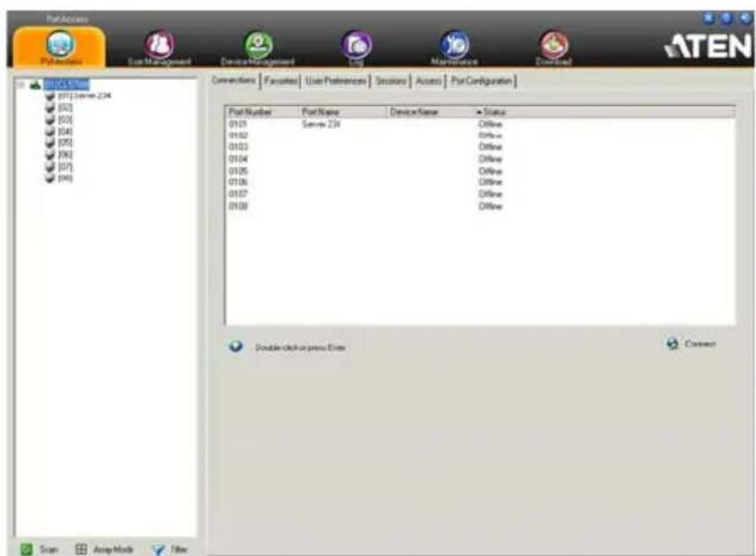756x556 pixels.
Task: Select port number 0108 in the table
Action: point(238,206)
